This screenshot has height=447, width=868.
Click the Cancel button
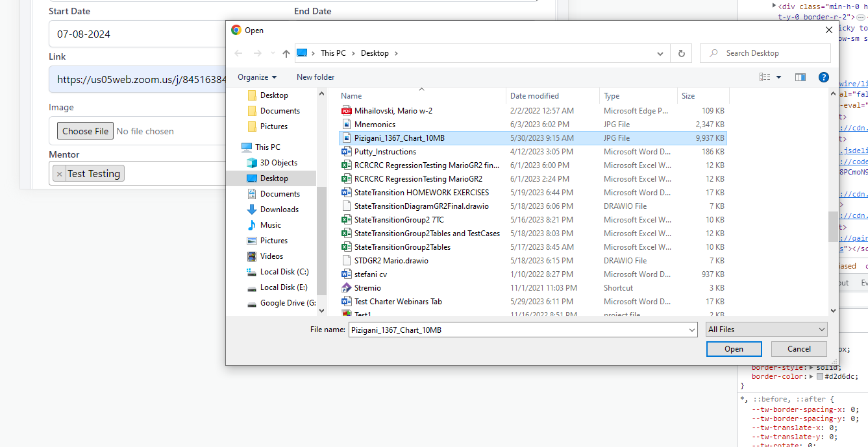(799, 349)
